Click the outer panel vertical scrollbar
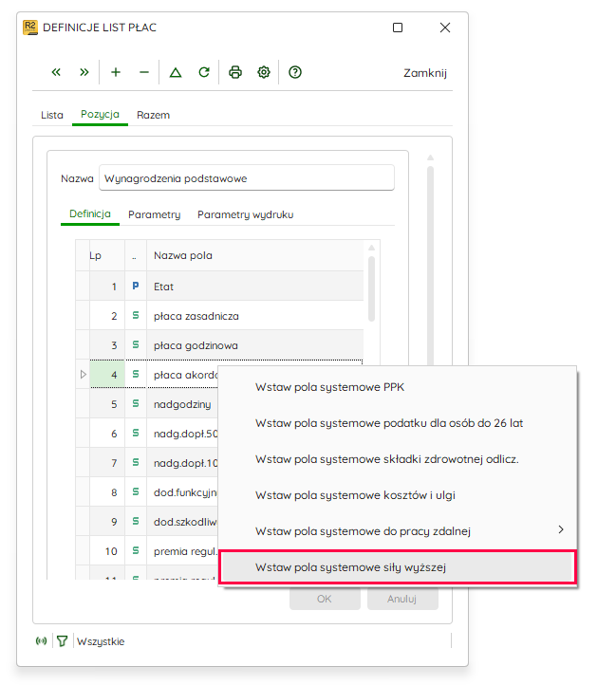 tap(430, 267)
